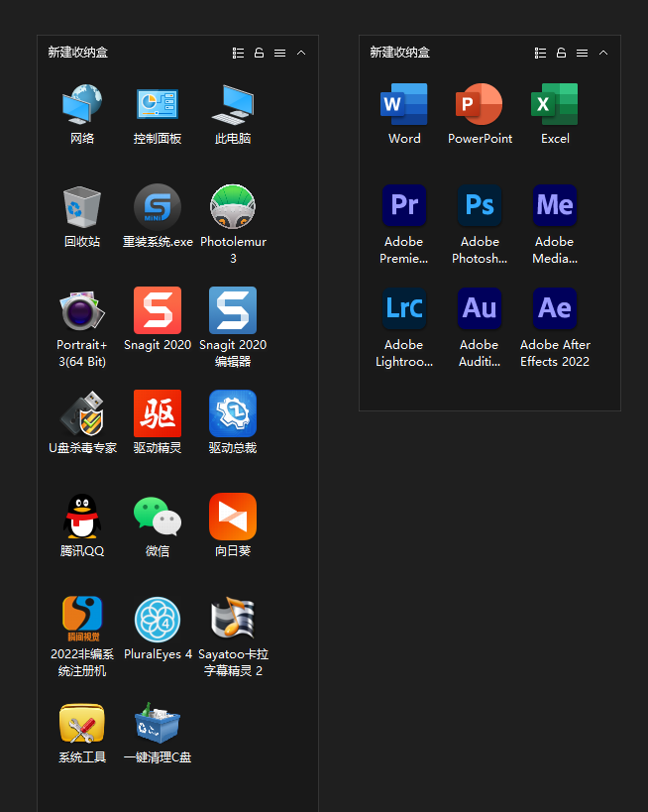The image size is (648, 812).
Task: Click the left box title 新建收纳盒
Action: [x=77, y=53]
